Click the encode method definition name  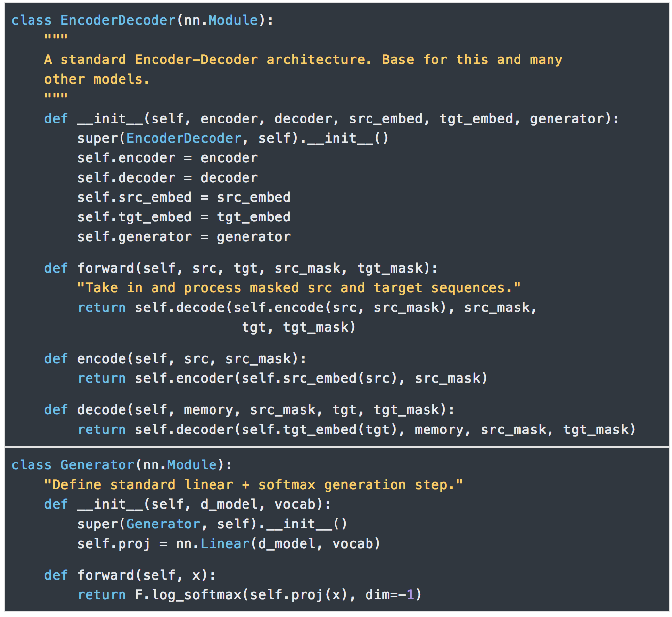[102, 359]
